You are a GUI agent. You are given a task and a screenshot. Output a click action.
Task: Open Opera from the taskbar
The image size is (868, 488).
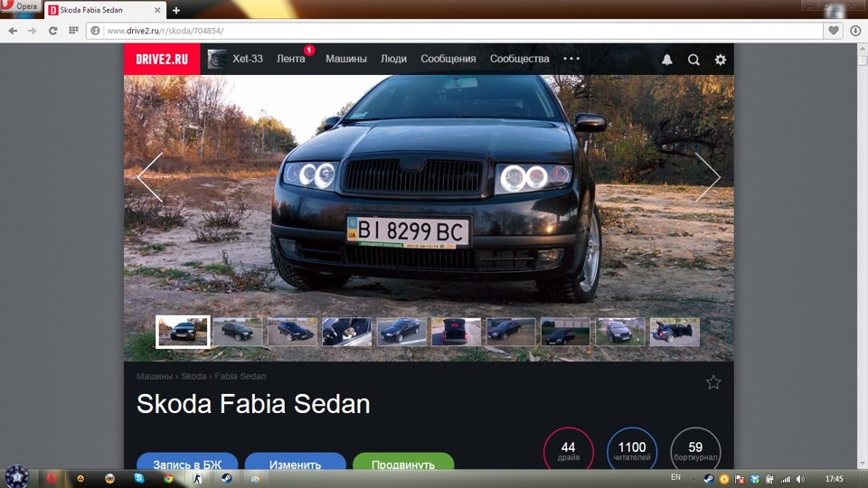tap(52, 478)
